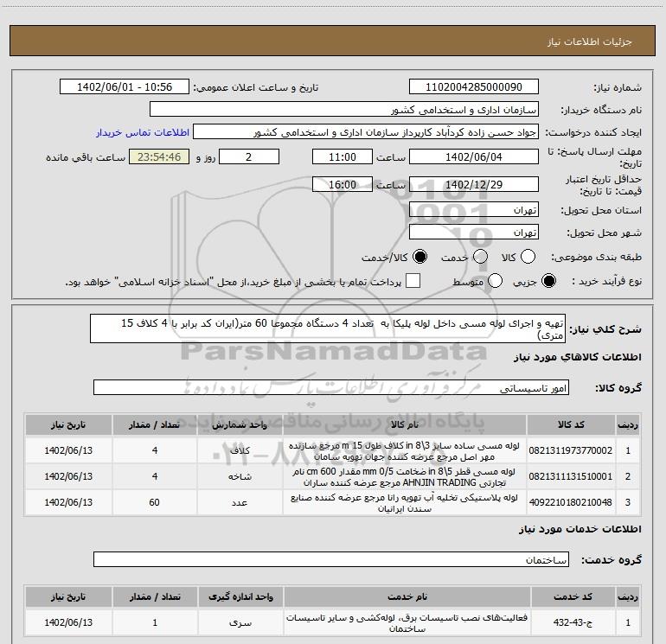
Task: Choose the جزیی purchase type radio
Action: tap(550, 282)
